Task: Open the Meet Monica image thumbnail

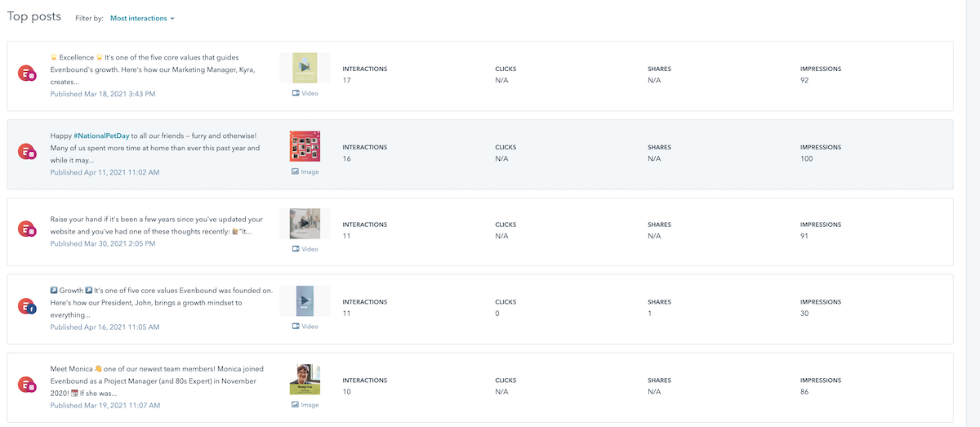Action: 305,379
